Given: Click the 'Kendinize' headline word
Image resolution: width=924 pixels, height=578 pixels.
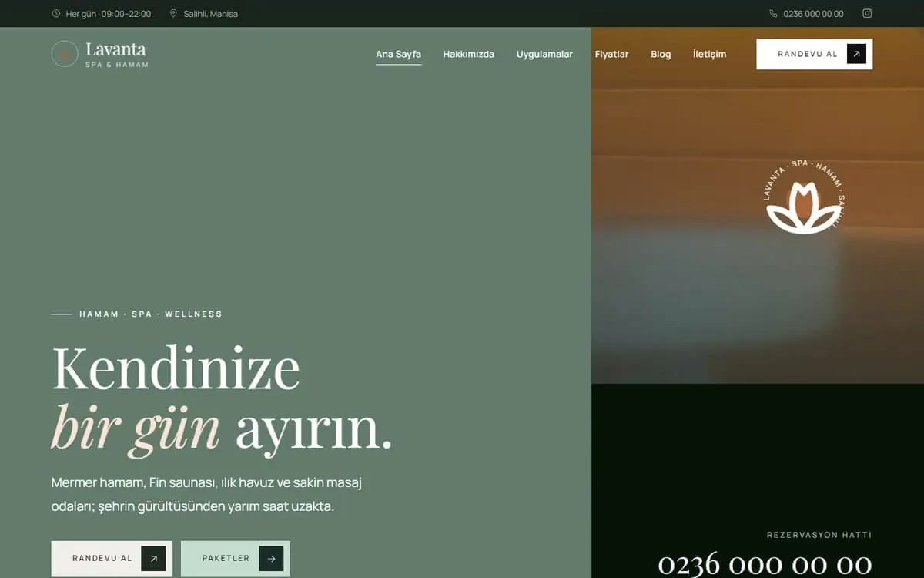Looking at the screenshot, I should (176, 368).
